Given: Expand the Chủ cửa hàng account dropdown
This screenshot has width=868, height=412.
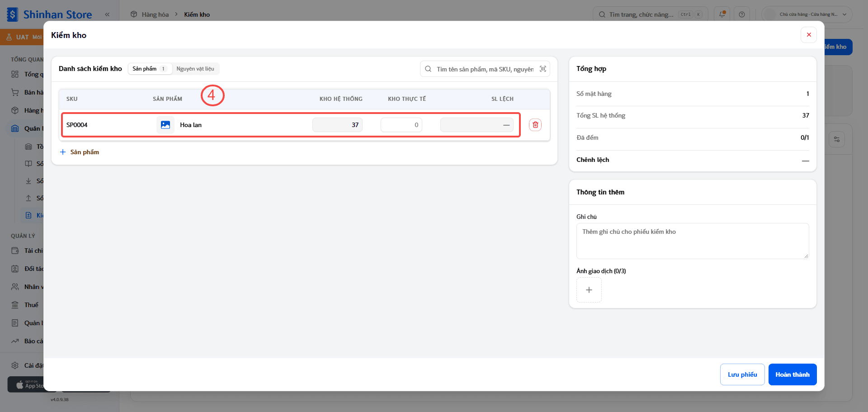Looking at the screenshot, I should click(x=807, y=14).
